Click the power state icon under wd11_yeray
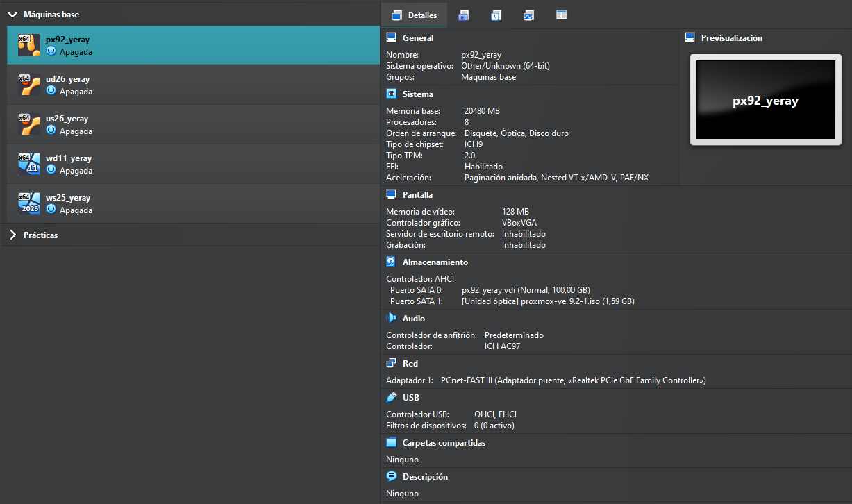The width and height of the screenshot is (852, 504). [51, 170]
